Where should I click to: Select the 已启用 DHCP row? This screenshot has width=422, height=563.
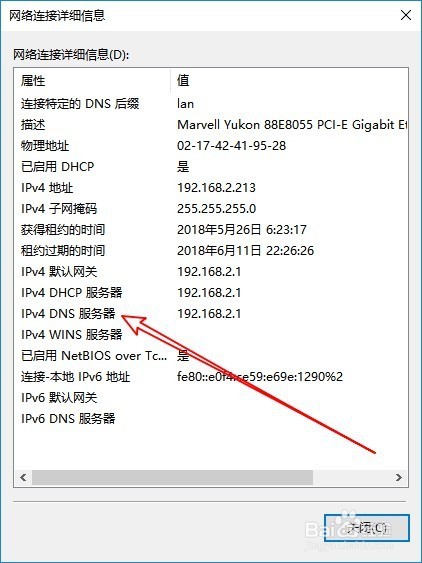pos(211,167)
